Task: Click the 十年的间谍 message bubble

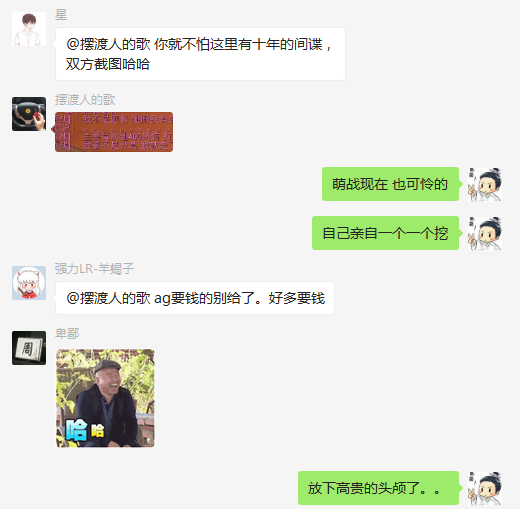Action: pos(200,54)
